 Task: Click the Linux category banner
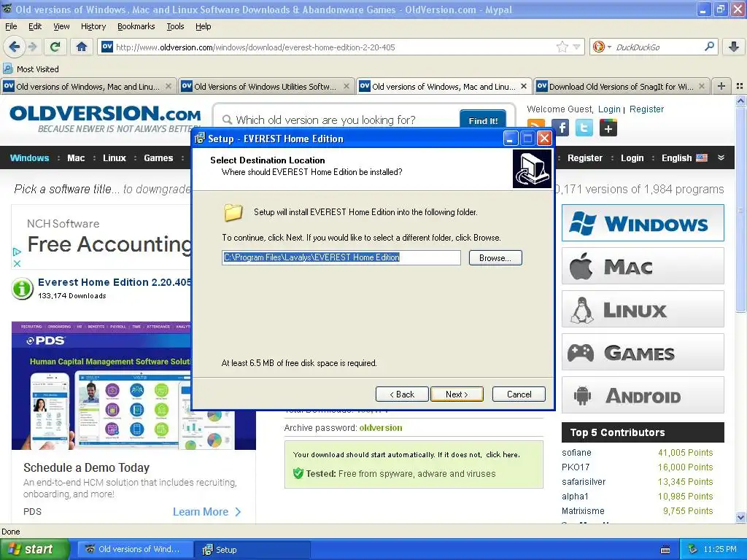click(x=643, y=309)
